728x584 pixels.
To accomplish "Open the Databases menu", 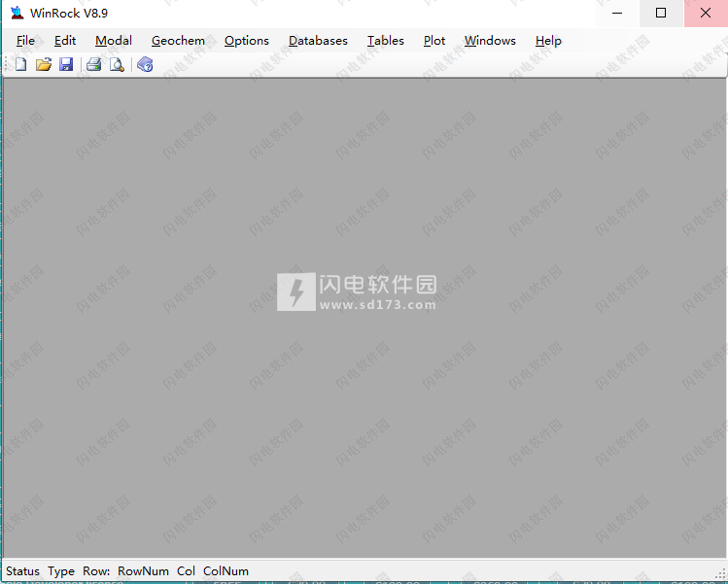I will point(318,41).
